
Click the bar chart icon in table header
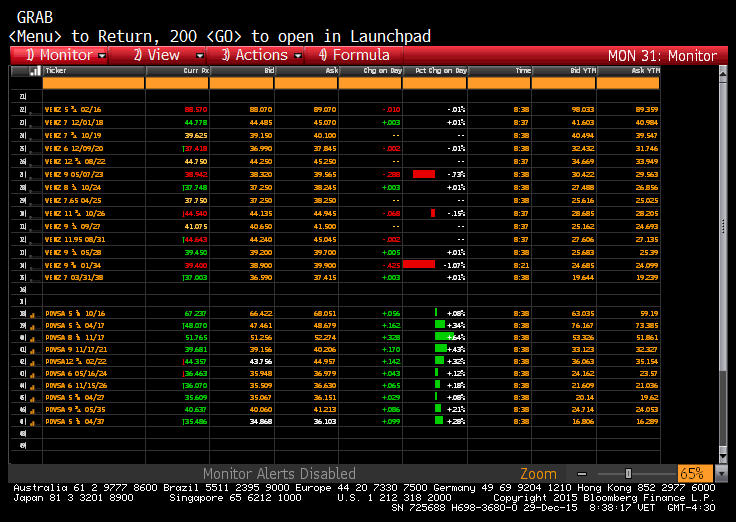[34, 71]
